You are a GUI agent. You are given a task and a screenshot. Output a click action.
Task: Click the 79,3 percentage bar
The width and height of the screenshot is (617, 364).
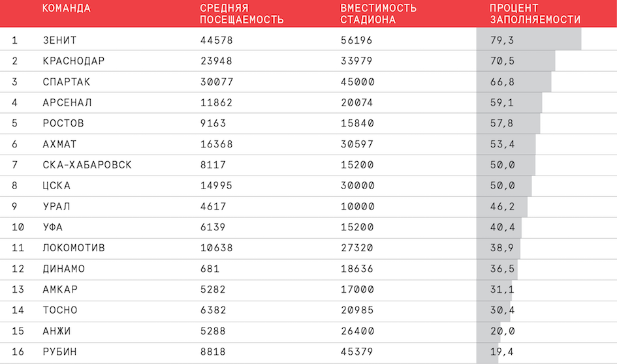pyautogui.click(x=528, y=39)
